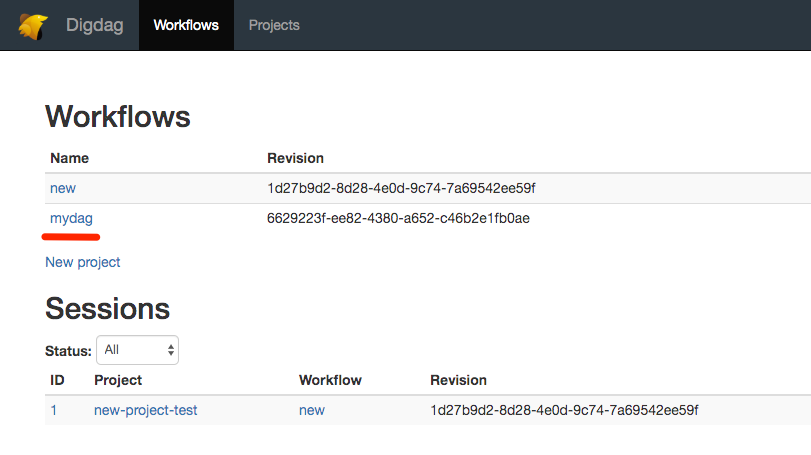The height and width of the screenshot is (455, 811).
Task: Click the Digdag brand name in navbar
Action: tap(94, 25)
